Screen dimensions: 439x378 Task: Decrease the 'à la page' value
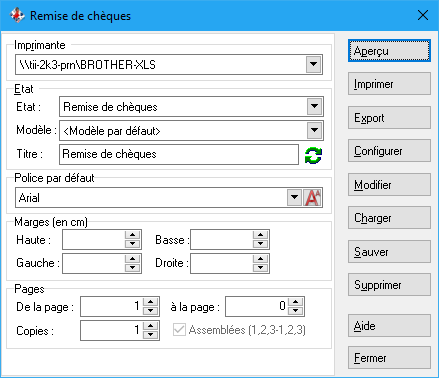coord(296,311)
